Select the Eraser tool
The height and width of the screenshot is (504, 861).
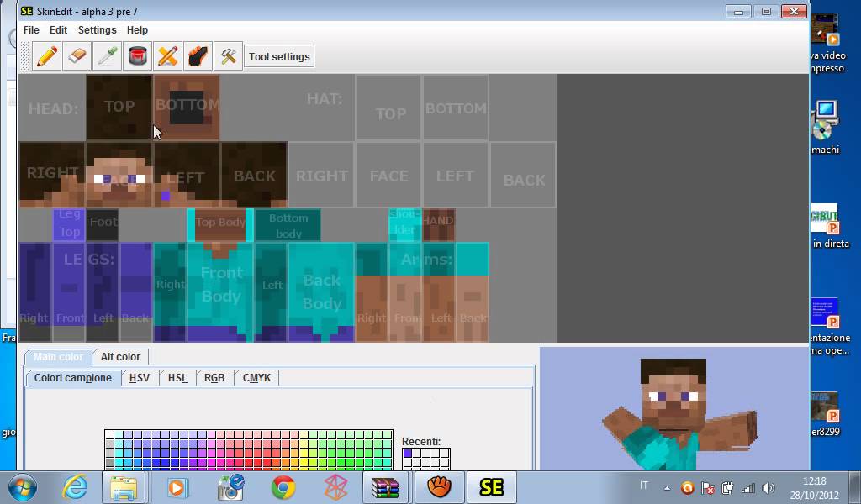(77, 56)
